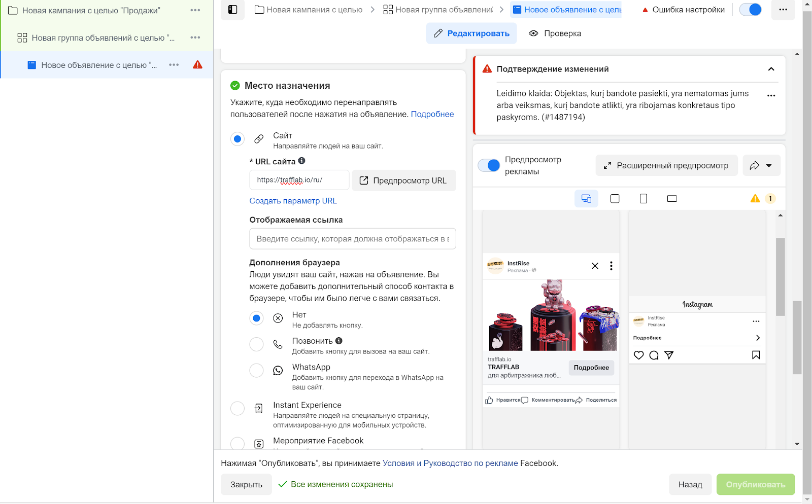
Task: Toggle the Предпросмотр рекламы switch
Action: click(489, 165)
